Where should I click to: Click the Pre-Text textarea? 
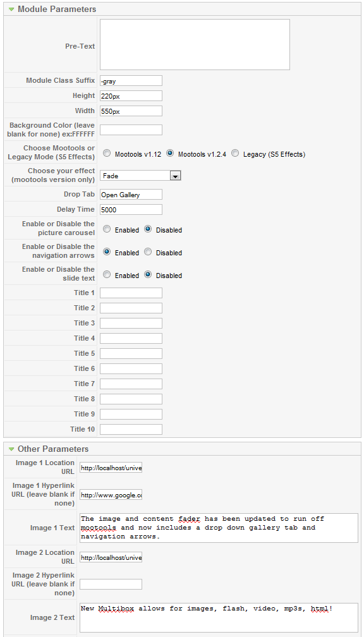point(195,45)
